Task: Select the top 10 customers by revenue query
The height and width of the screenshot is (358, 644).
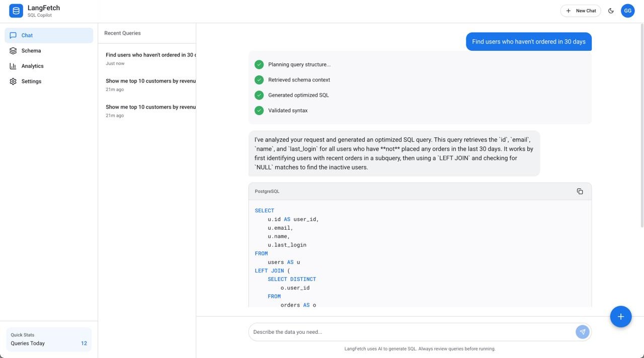Action: tap(146, 83)
